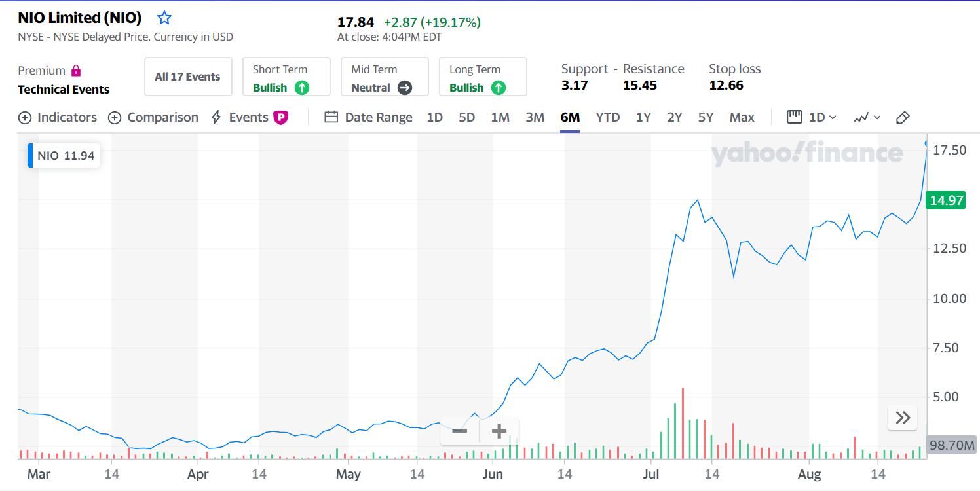Click the tallest red volume bar in July

(x=683, y=424)
